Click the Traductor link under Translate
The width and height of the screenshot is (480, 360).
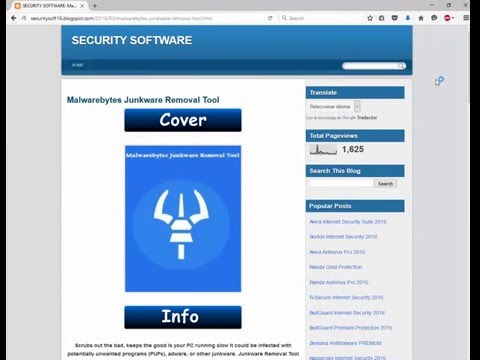(367, 118)
